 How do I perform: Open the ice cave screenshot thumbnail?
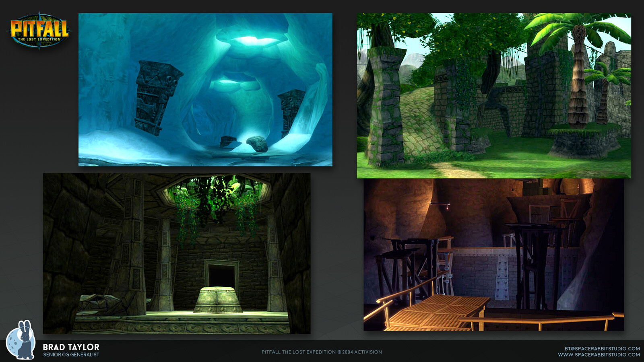205,89
